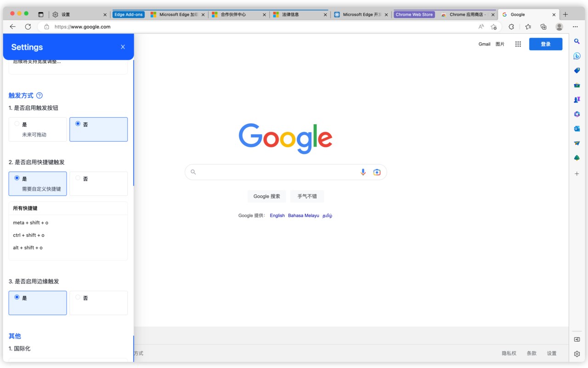Click the help icon beside 触发方式
Screen dimensions: 588x368
tap(40, 96)
